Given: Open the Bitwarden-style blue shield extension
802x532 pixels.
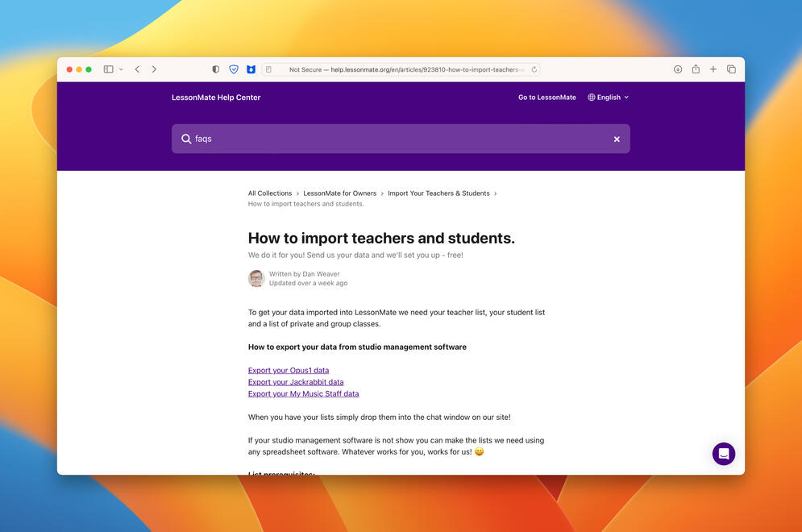Looking at the screenshot, I should pos(251,69).
